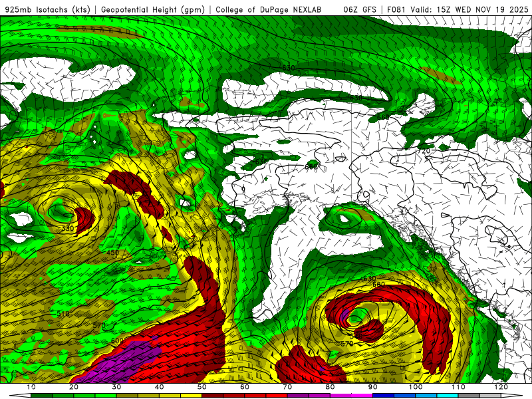532x399 pixels.
Task: Click the '510' contour label
Action: pos(63,313)
